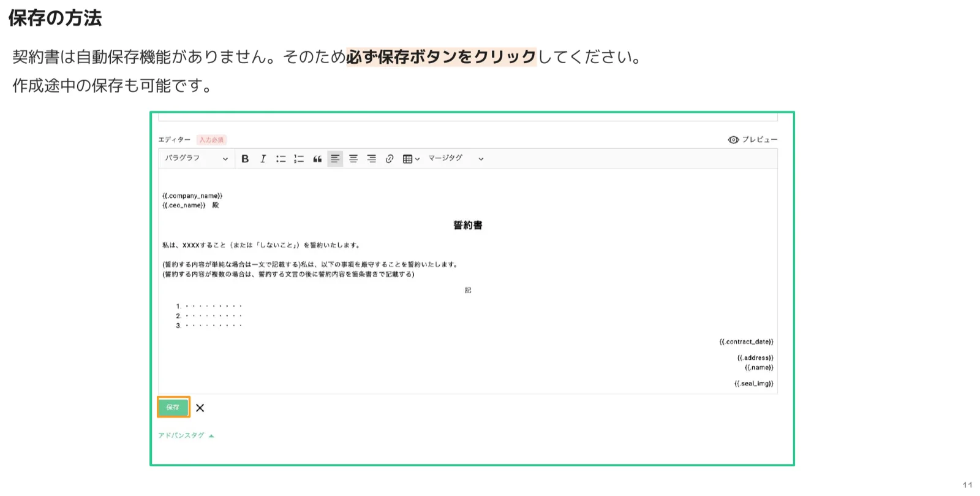Insert a bulleted list
Screen dimensions: 980x496
click(x=281, y=159)
